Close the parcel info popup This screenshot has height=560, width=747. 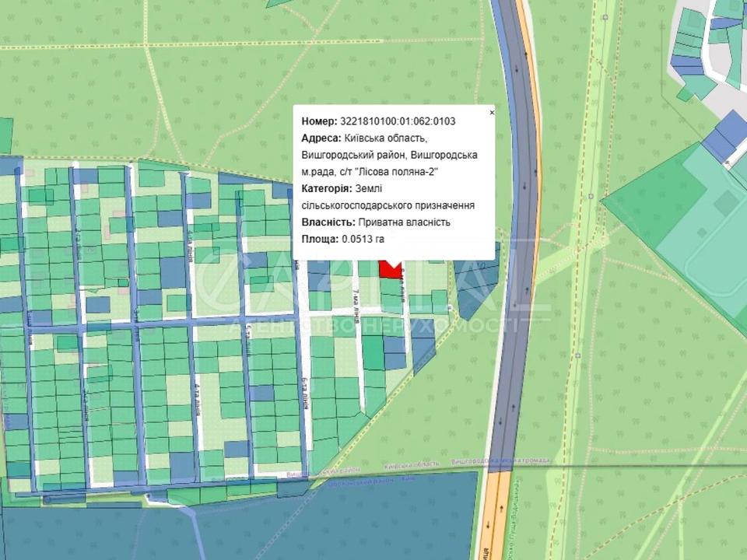tap(491, 113)
